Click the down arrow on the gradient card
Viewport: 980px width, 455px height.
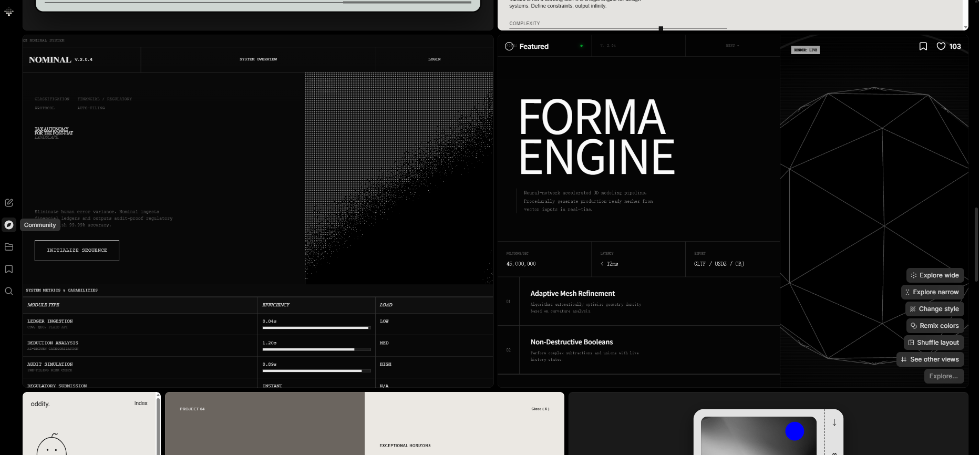coord(834,422)
